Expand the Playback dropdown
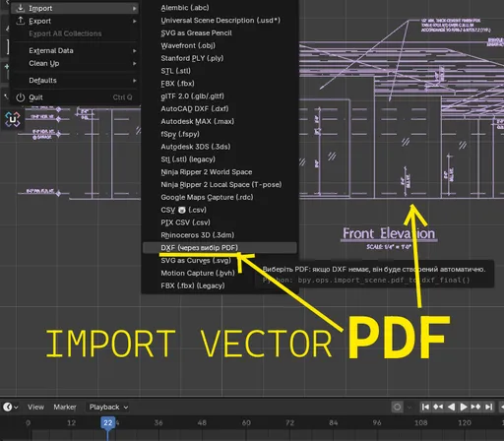 click(x=108, y=408)
